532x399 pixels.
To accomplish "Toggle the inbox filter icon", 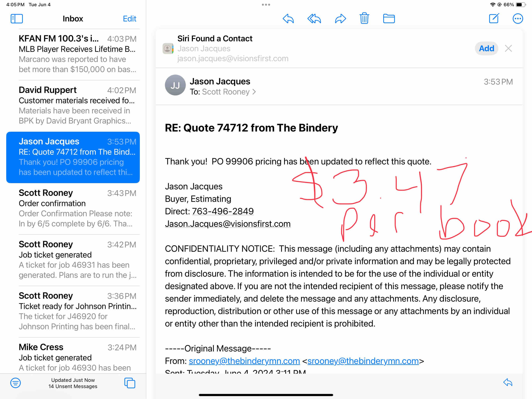I will tap(15, 383).
